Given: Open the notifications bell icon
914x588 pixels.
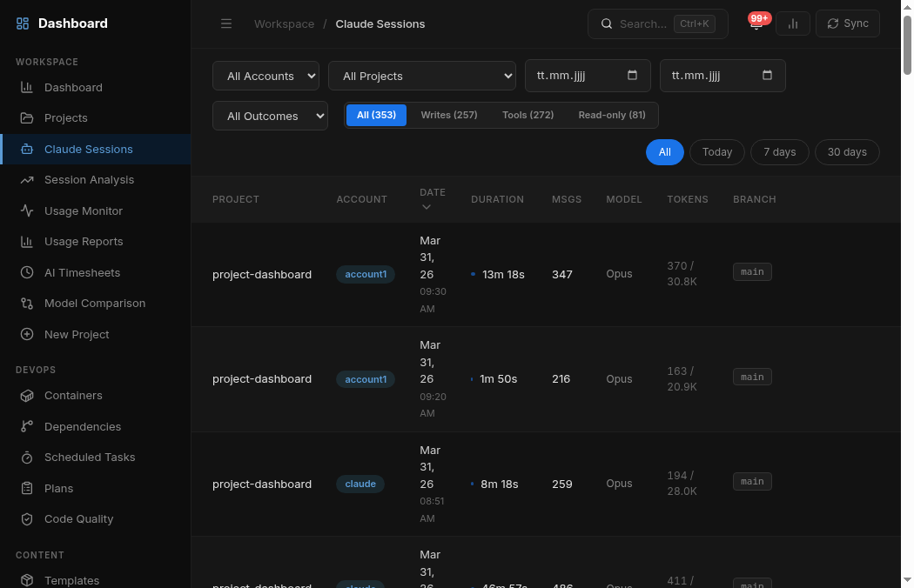Looking at the screenshot, I should [x=756, y=24].
